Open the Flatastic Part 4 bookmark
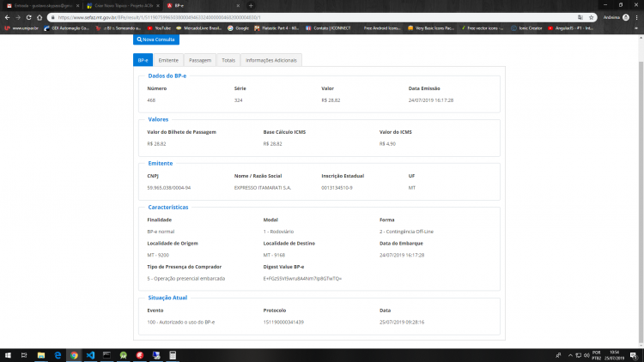This screenshot has width=644, height=362. [x=276, y=28]
